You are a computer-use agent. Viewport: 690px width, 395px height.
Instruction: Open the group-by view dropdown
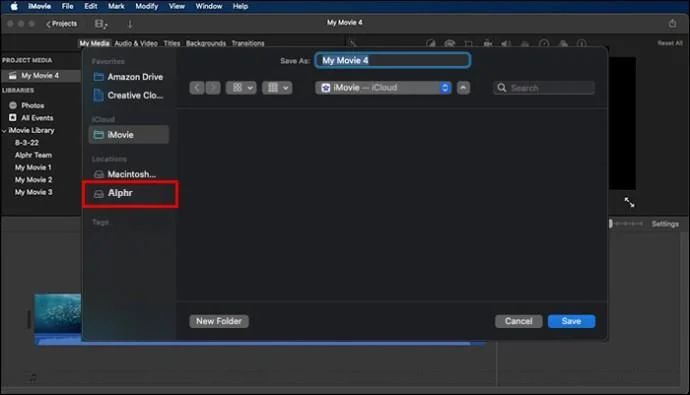point(277,88)
